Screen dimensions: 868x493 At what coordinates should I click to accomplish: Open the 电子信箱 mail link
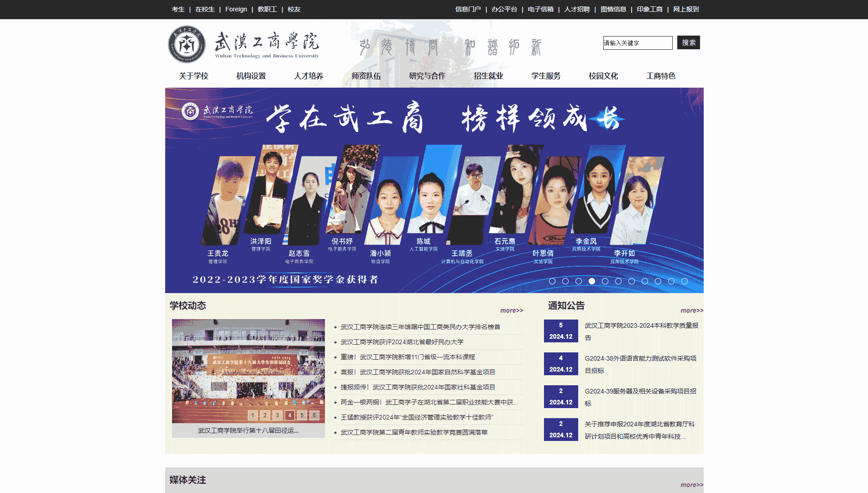coord(541,9)
